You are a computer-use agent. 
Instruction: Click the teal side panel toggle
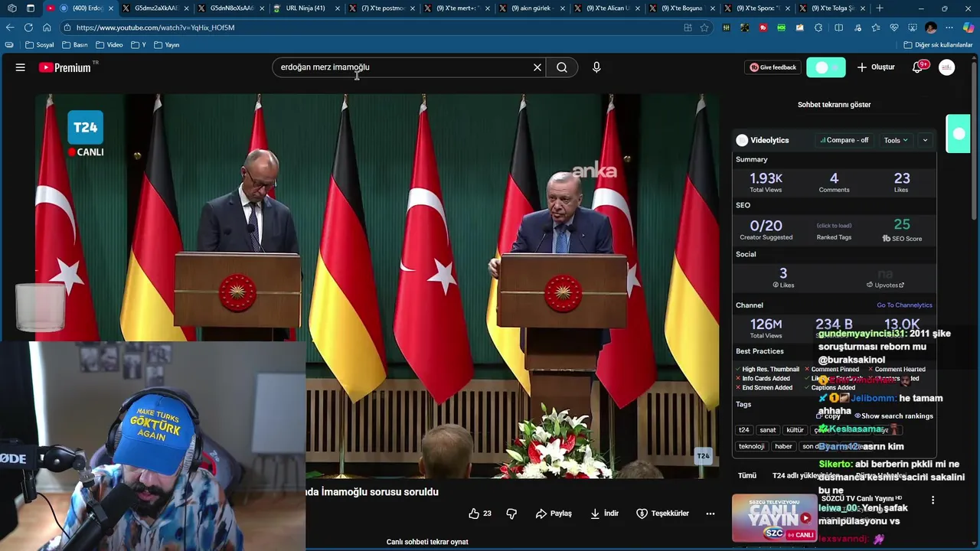tap(958, 134)
